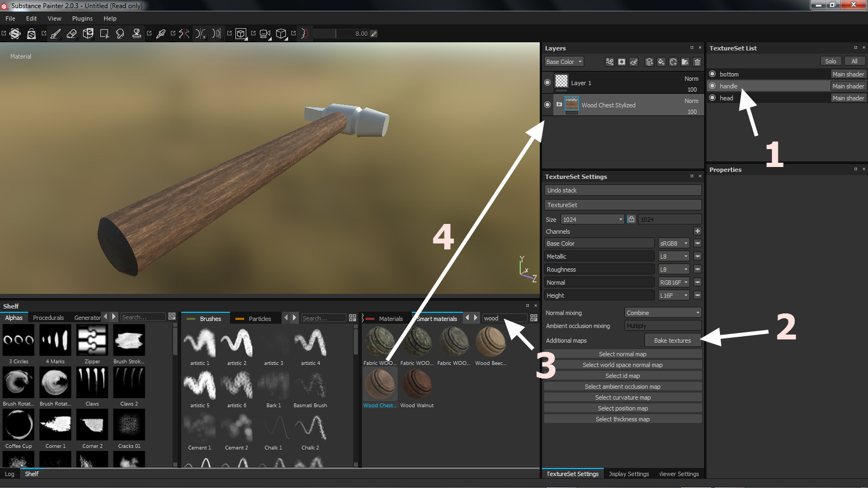868x488 pixels.
Task: Click the delete layer trash icon
Action: click(697, 62)
